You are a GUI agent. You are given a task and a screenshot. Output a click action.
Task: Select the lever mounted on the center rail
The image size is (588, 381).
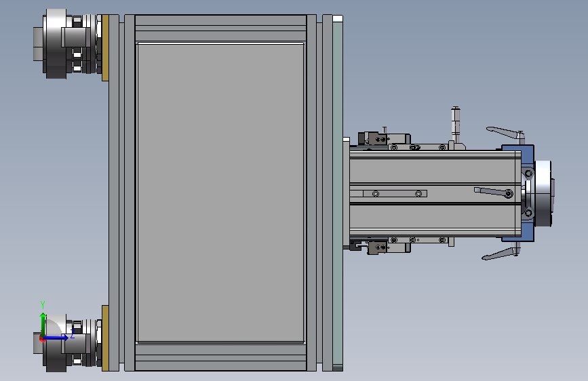point(494,193)
